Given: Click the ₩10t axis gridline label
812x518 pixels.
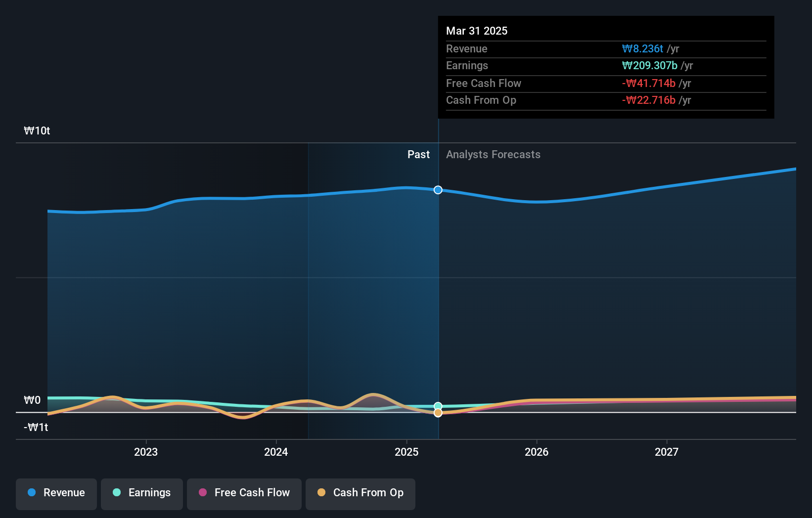Looking at the screenshot, I should click(x=37, y=130).
